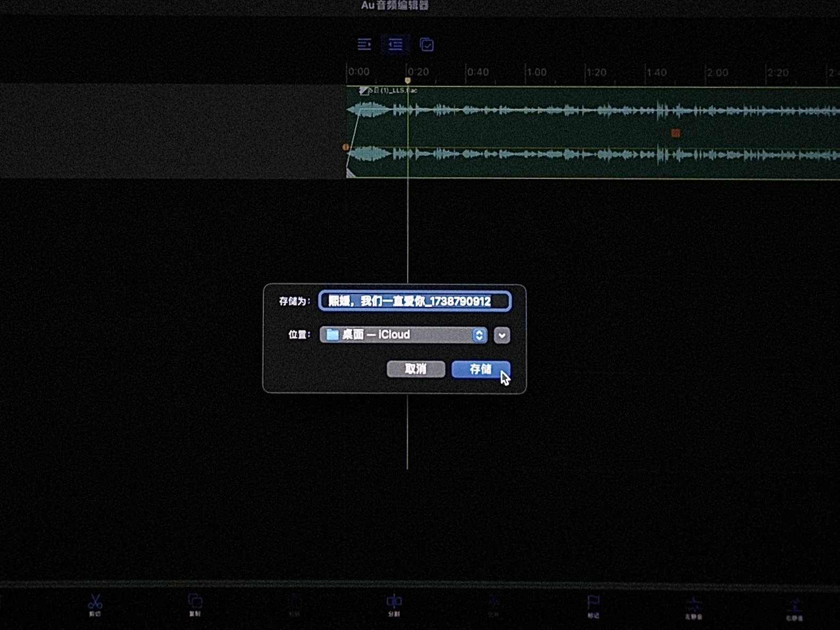The width and height of the screenshot is (840, 630).
Task: Click the 存储为 filename text field
Action: coord(415,301)
